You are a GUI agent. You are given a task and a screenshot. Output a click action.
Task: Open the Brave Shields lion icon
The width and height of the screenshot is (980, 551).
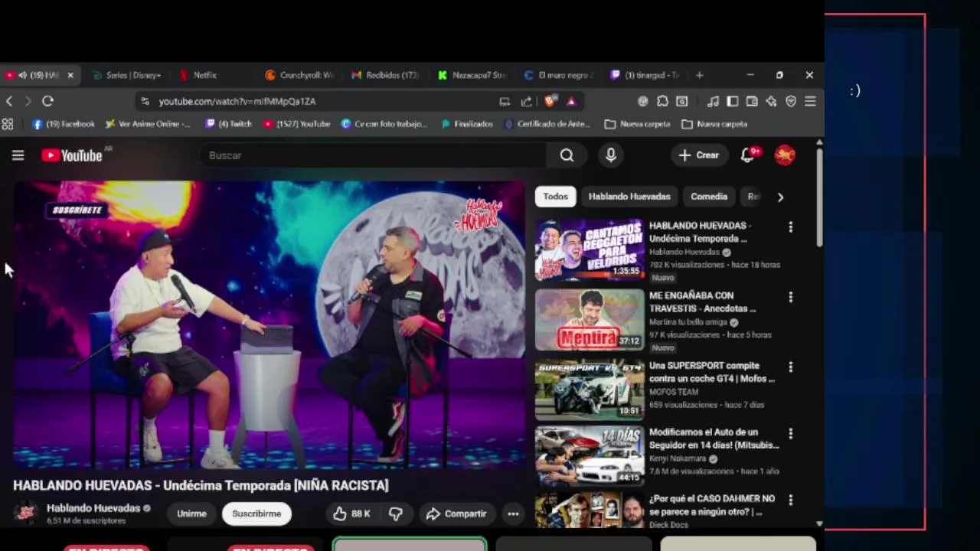point(550,101)
